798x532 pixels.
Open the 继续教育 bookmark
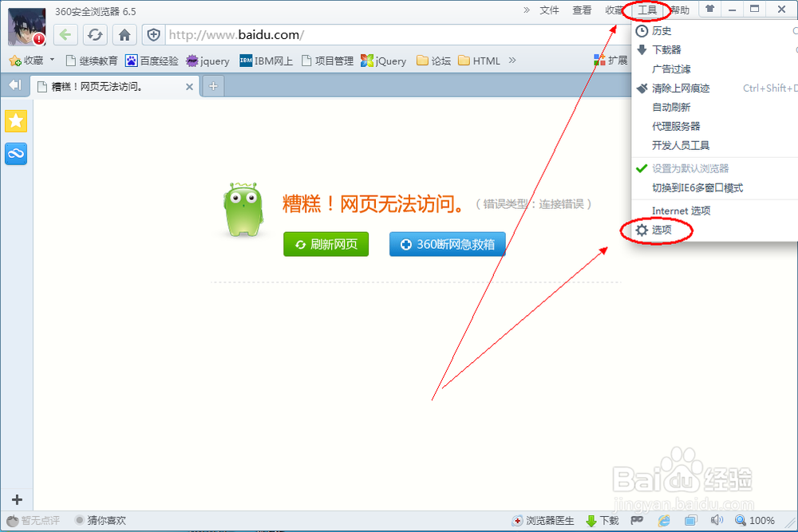point(92,61)
